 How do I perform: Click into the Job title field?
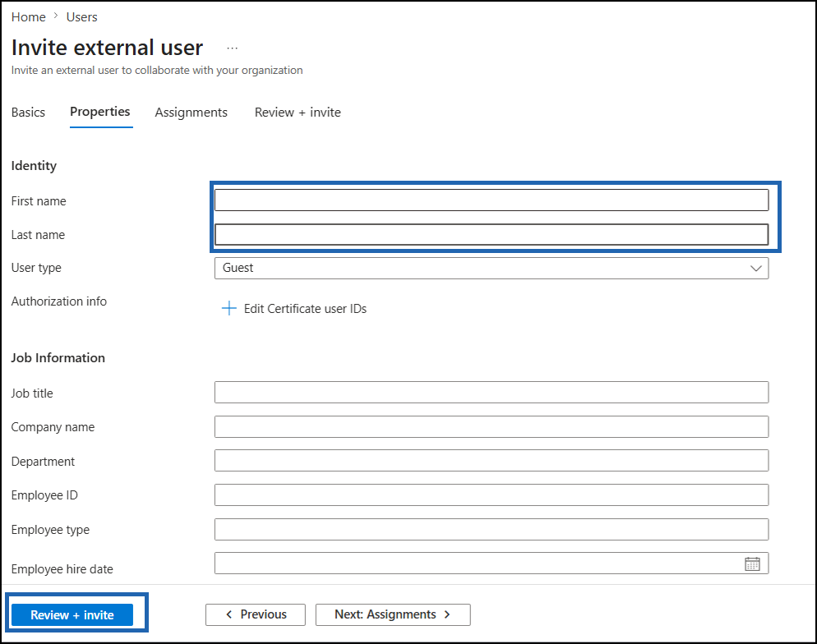coord(492,393)
